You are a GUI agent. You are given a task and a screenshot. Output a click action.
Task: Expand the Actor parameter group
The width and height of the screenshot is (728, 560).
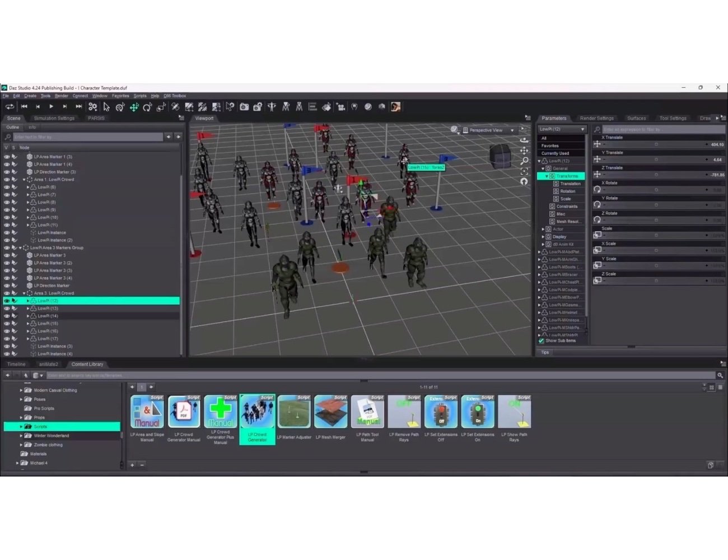[542, 229]
